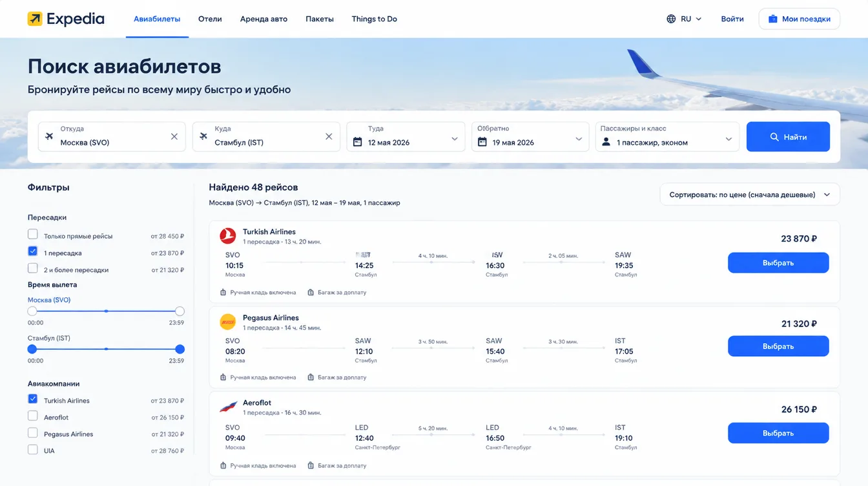Screen dimensions: 868x486
Task: Click the globe language icon
Action: [x=671, y=19]
